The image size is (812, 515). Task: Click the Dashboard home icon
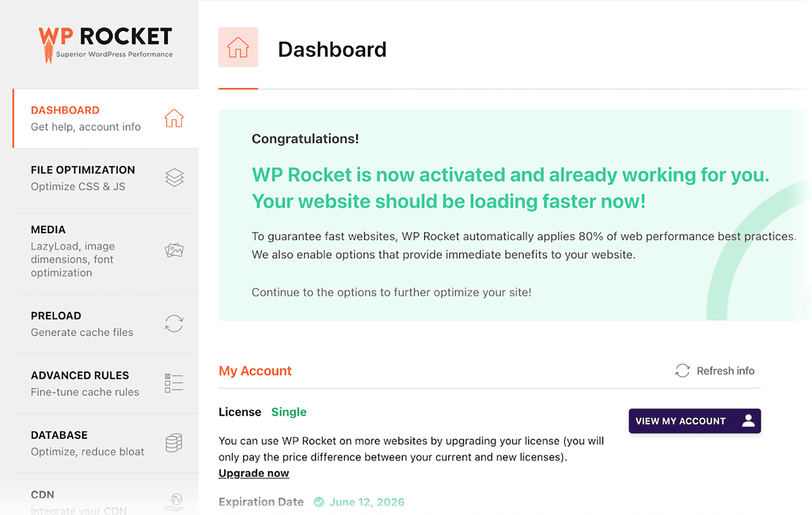coord(173,119)
